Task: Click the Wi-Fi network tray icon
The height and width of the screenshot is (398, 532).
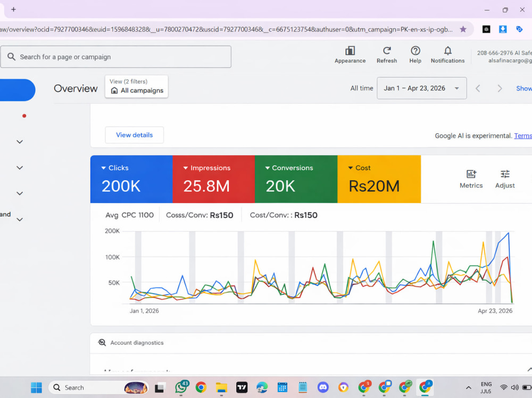Action: (504, 387)
